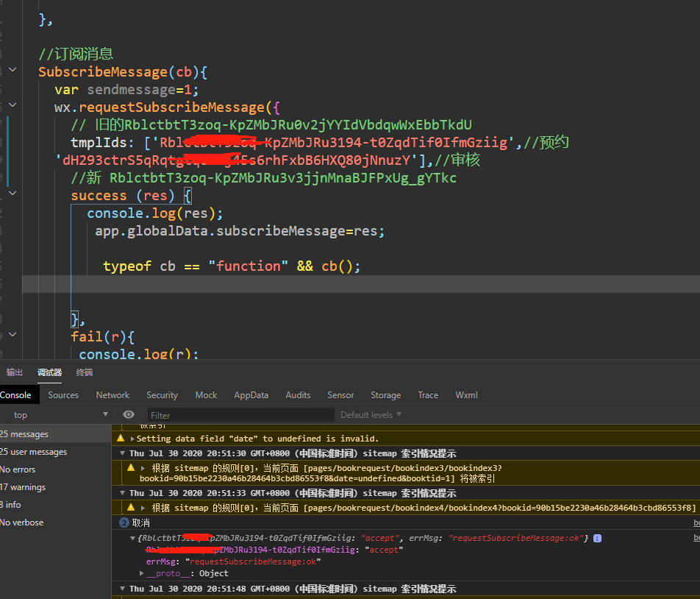Click the '取消' console log text

click(x=141, y=522)
